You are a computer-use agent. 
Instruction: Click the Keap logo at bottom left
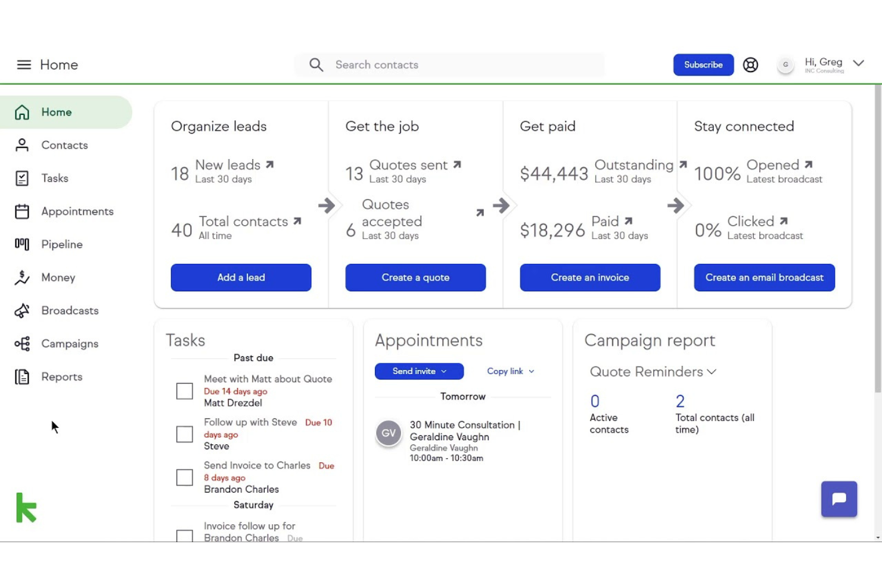[26, 508]
